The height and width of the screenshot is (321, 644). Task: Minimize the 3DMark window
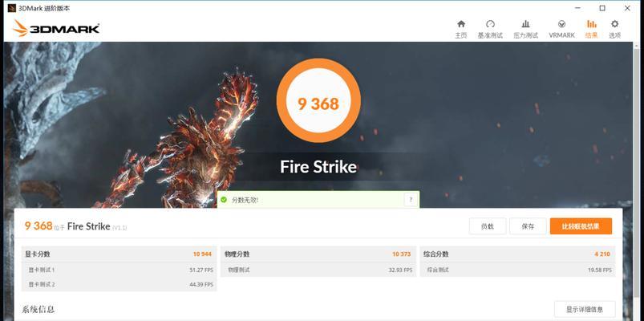[578, 8]
